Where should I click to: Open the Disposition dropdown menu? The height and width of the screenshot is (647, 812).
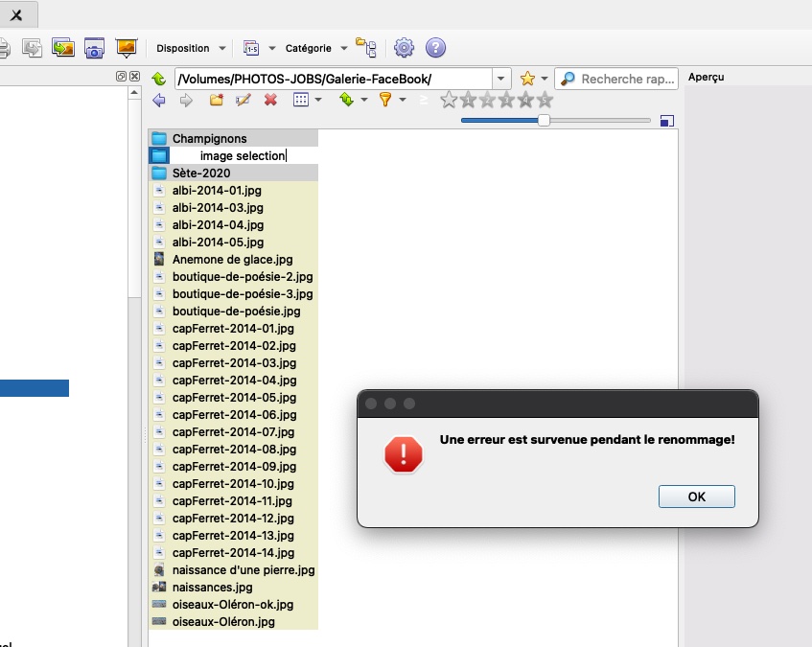pos(191,48)
